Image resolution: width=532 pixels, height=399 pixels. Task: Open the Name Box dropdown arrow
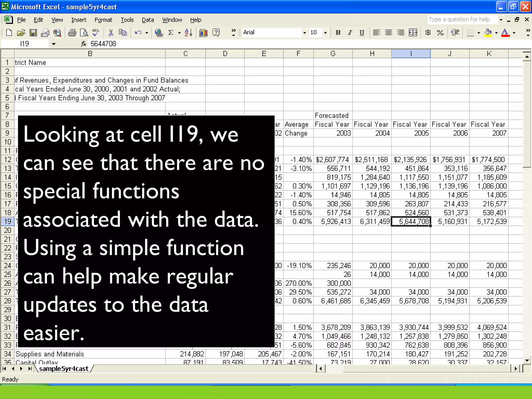click(54, 44)
